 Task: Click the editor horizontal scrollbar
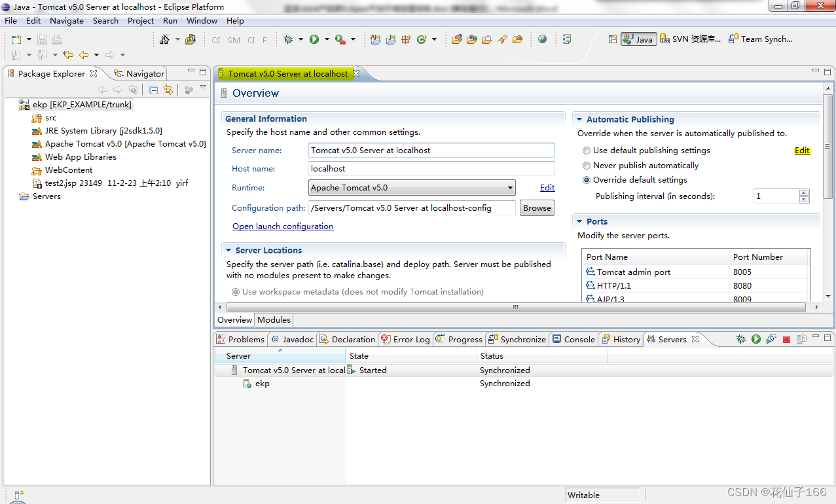pos(515,307)
